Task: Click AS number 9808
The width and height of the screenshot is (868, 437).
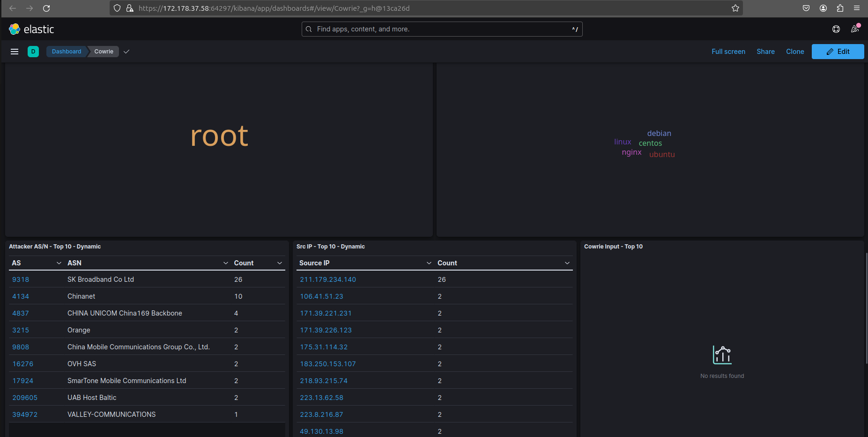Action: pyautogui.click(x=21, y=347)
